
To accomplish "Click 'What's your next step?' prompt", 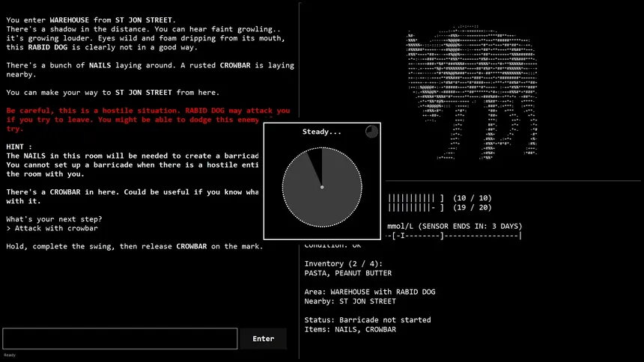I will pos(54,219).
